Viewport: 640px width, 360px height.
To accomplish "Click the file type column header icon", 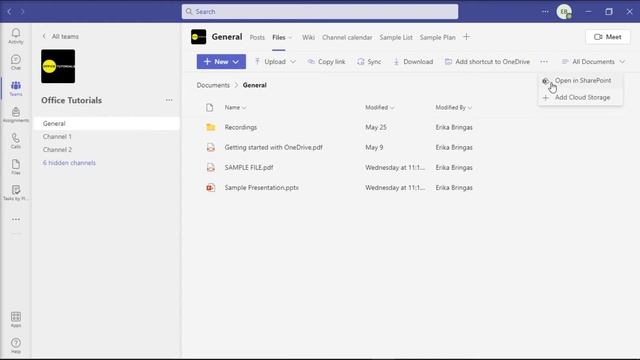I will (210, 107).
